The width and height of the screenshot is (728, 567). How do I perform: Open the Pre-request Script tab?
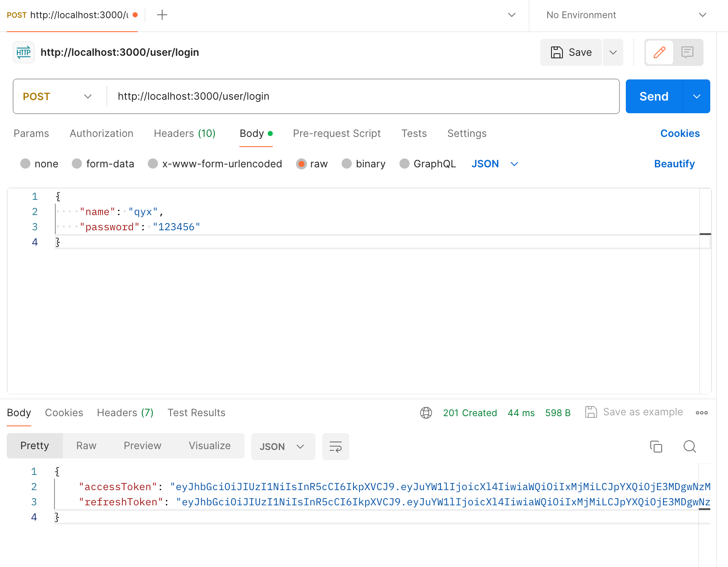click(337, 134)
